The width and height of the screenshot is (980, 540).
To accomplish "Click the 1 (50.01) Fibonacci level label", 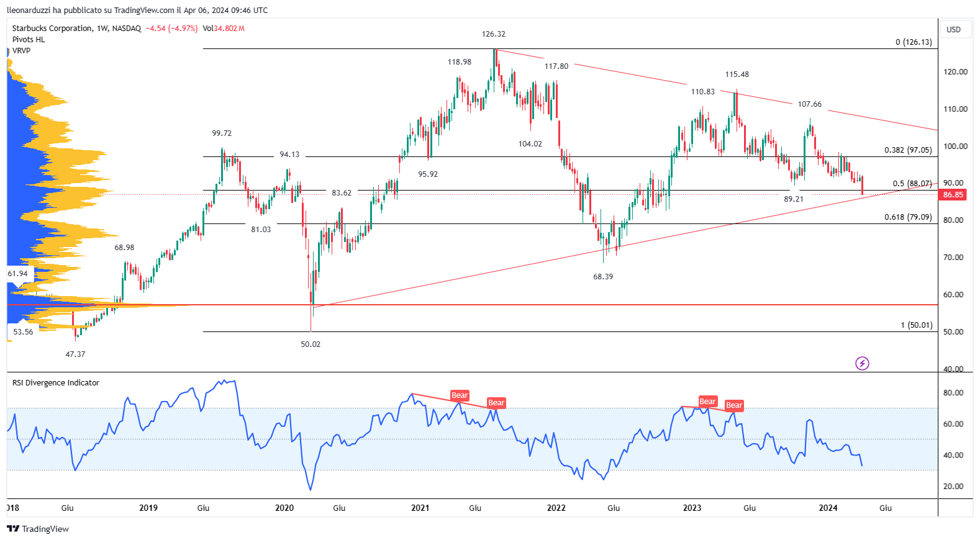I will click(x=917, y=325).
